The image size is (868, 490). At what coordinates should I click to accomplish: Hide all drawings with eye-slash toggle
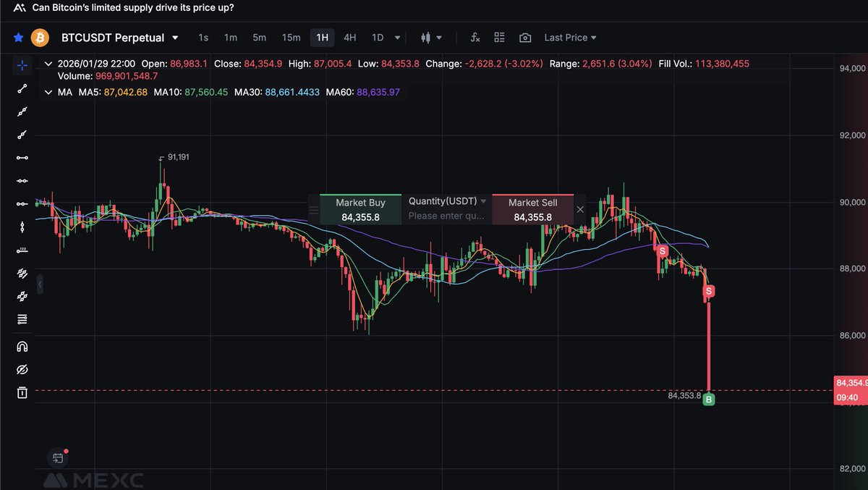click(22, 368)
